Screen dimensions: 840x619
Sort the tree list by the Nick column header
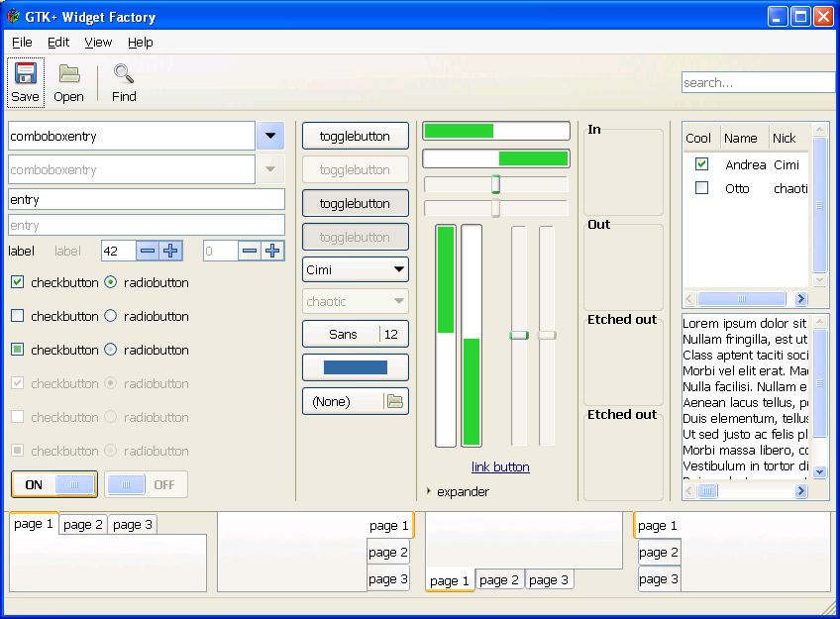point(788,138)
